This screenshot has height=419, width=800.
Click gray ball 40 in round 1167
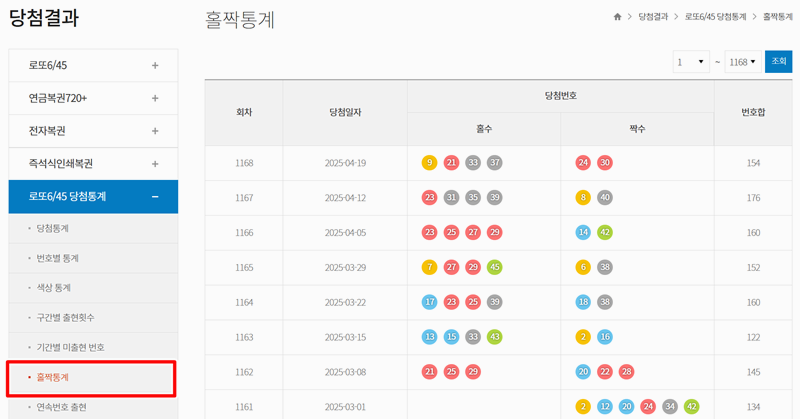(x=605, y=198)
